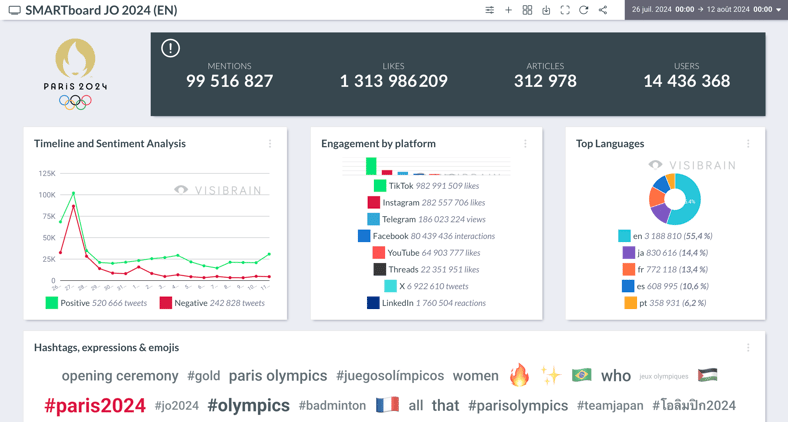Click the #parisolympics hashtag
This screenshot has width=788, height=422.
click(x=518, y=405)
